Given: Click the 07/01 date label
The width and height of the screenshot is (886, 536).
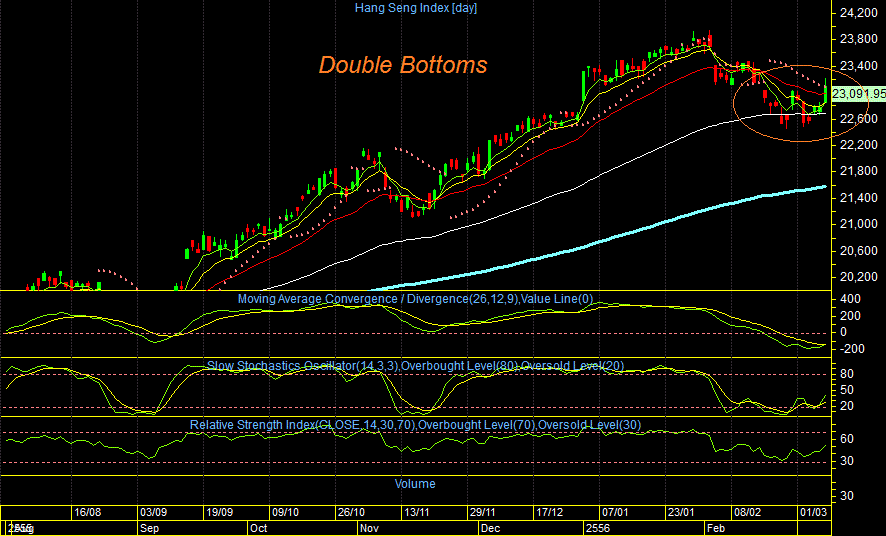Looking at the screenshot, I should click(615, 512).
